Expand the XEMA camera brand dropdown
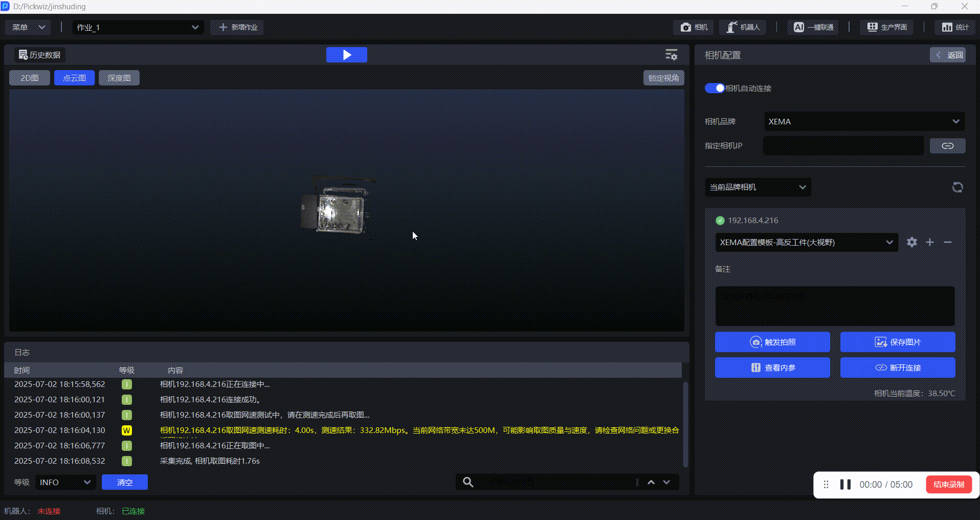This screenshot has height=520, width=980. [863, 122]
